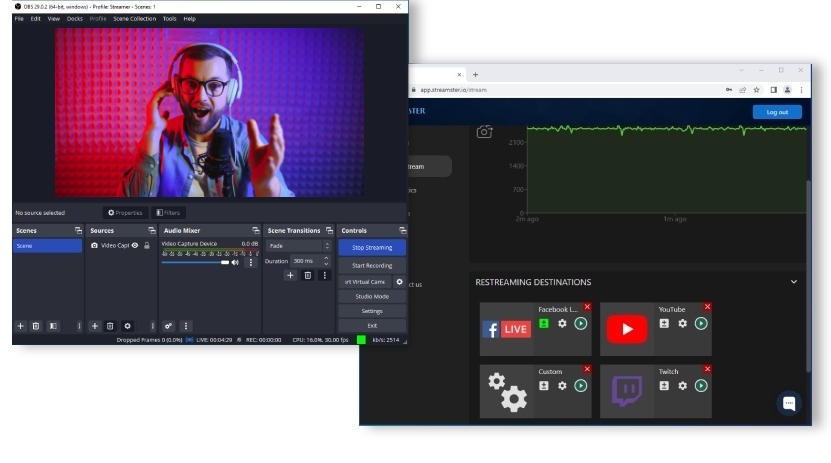Open OBS Settings from Controls
831x463 pixels.
point(372,311)
